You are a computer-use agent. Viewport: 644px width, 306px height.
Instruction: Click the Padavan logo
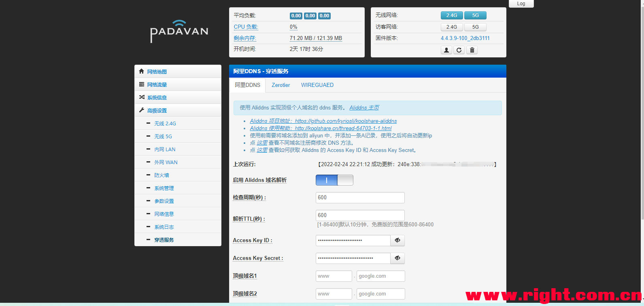(179, 31)
